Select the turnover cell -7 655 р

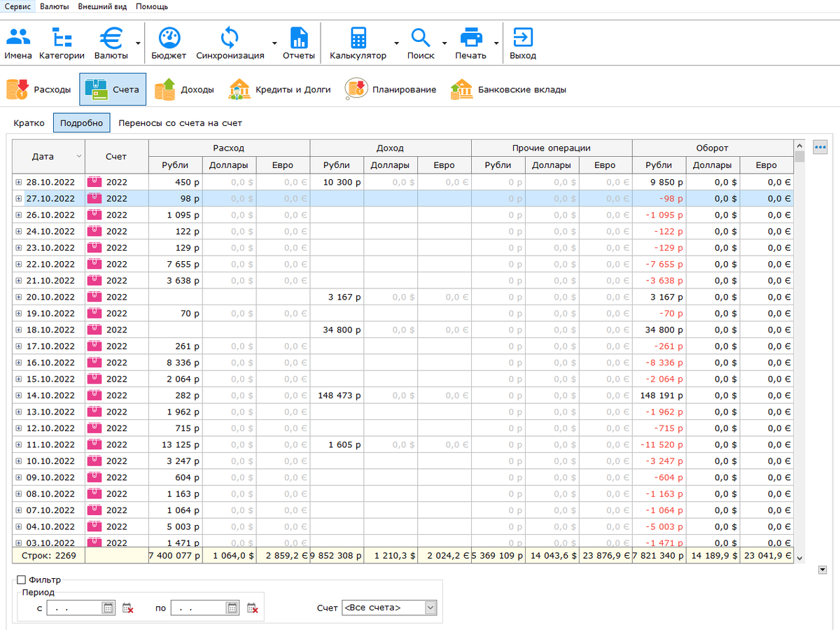659,264
